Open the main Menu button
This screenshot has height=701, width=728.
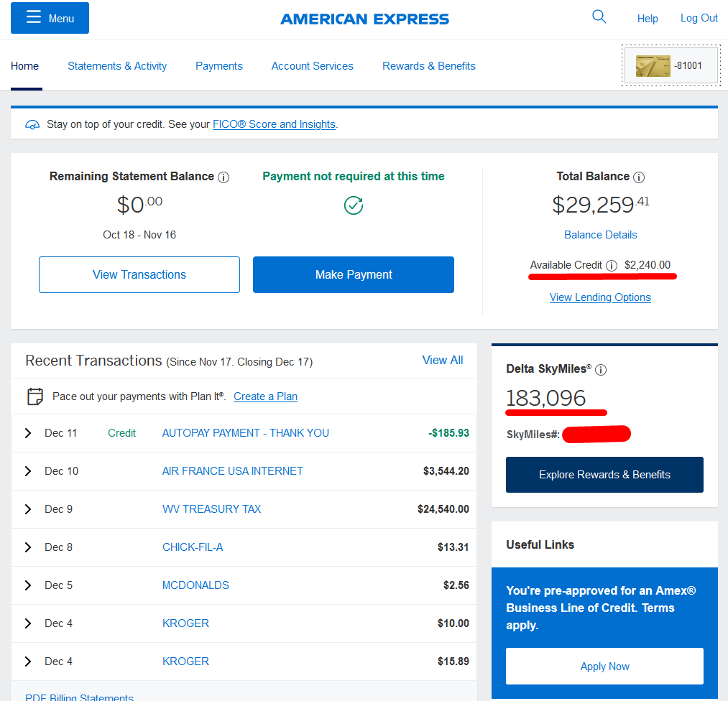50,18
